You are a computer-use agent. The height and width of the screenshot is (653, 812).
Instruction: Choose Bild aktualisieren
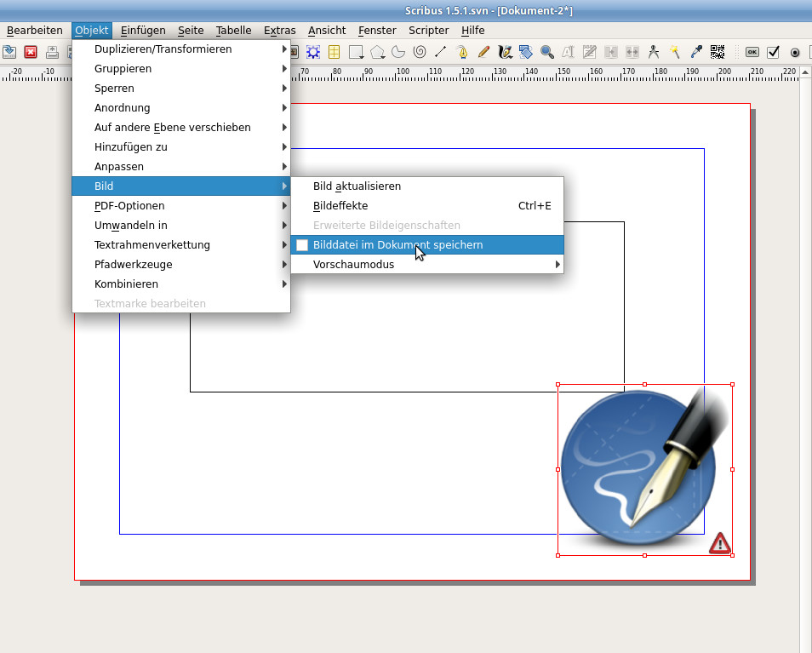point(427,186)
